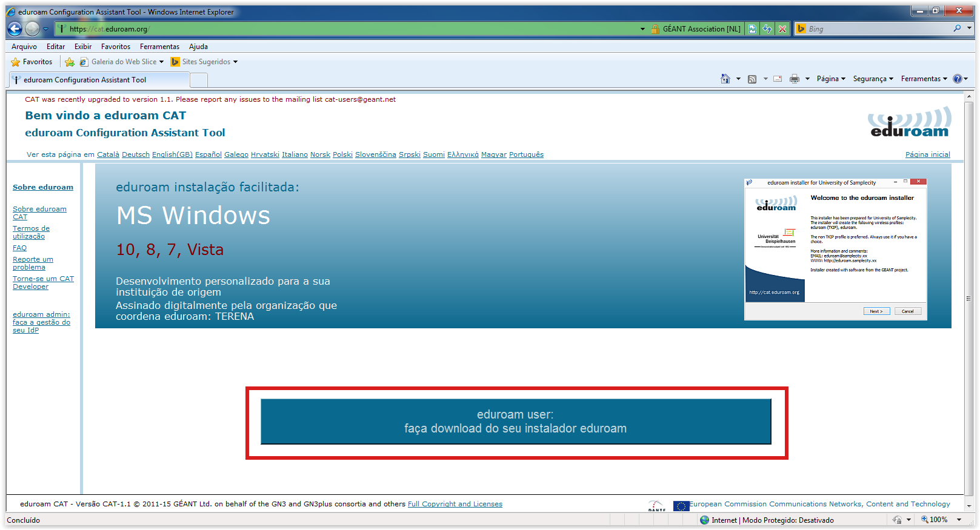Open Termos de utilização link
Screen dimensions: 980x530
(31, 232)
